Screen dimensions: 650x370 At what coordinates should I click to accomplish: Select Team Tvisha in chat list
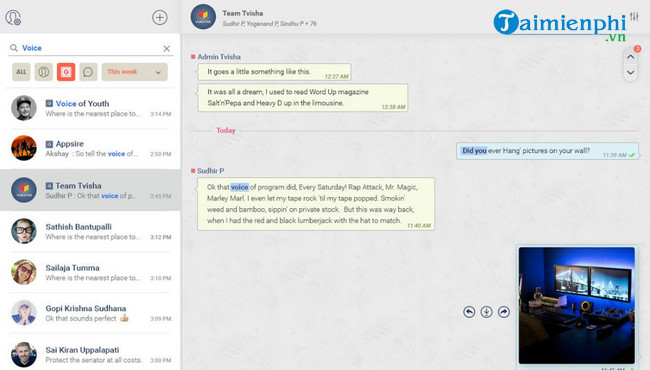click(90, 190)
